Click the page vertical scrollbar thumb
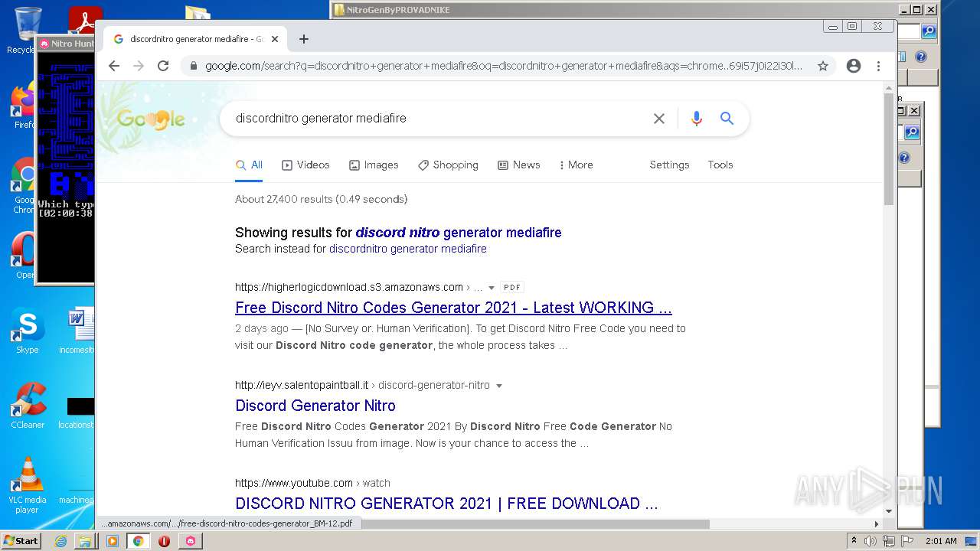 (x=889, y=149)
